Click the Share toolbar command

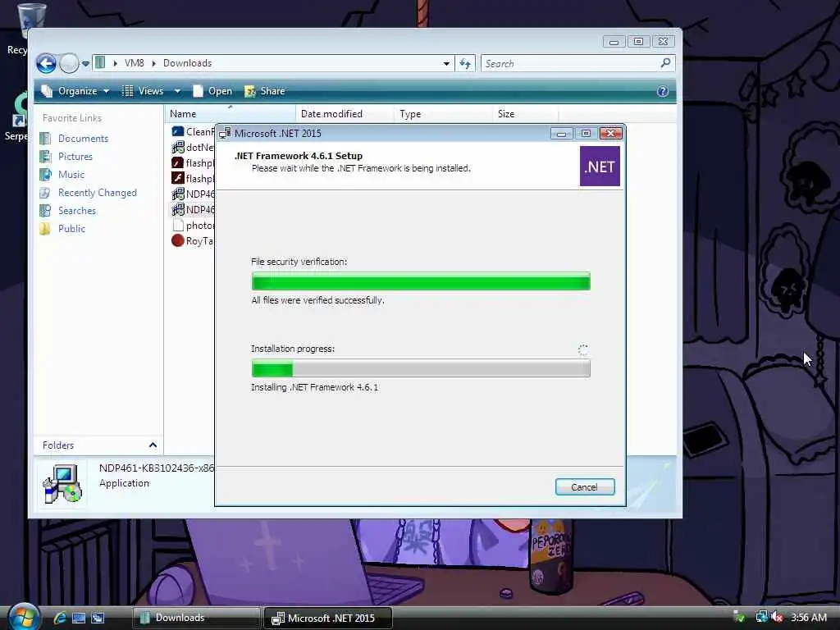tap(265, 91)
